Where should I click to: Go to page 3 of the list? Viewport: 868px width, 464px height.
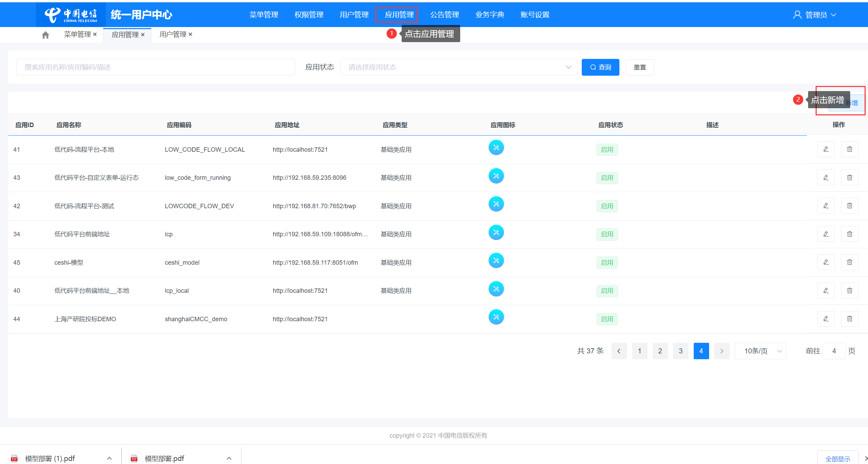[681, 351]
